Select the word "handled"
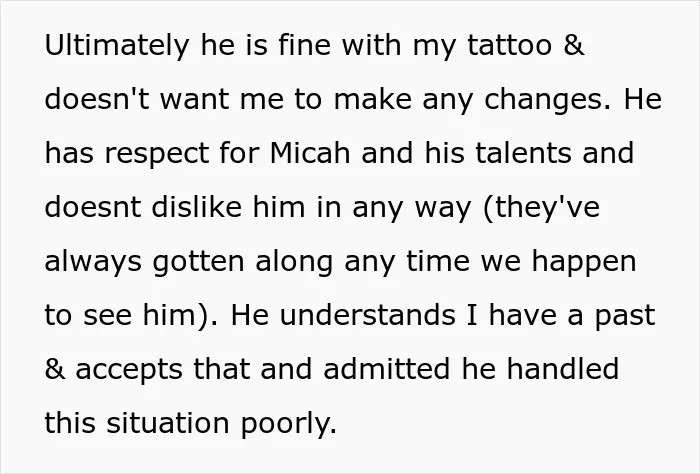This screenshot has height=474, width=700. [x=562, y=369]
